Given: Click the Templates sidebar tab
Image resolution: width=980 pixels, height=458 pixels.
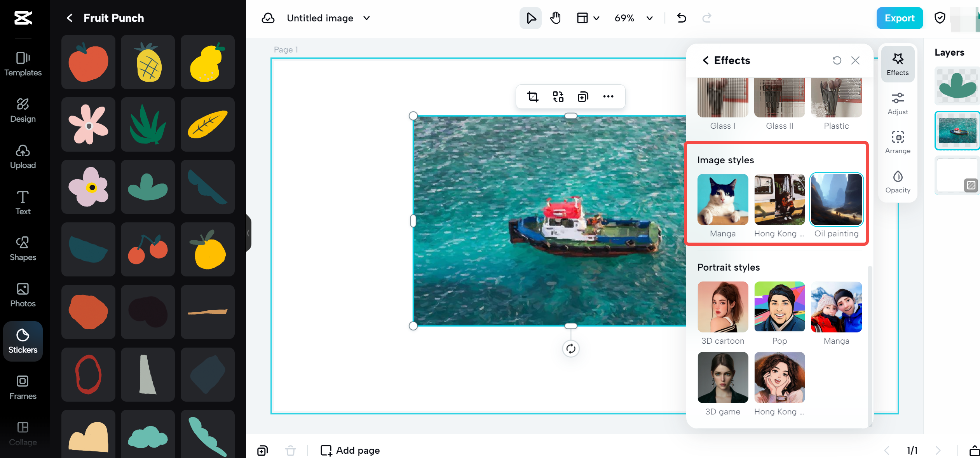Looking at the screenshot, I should point(23,63).
